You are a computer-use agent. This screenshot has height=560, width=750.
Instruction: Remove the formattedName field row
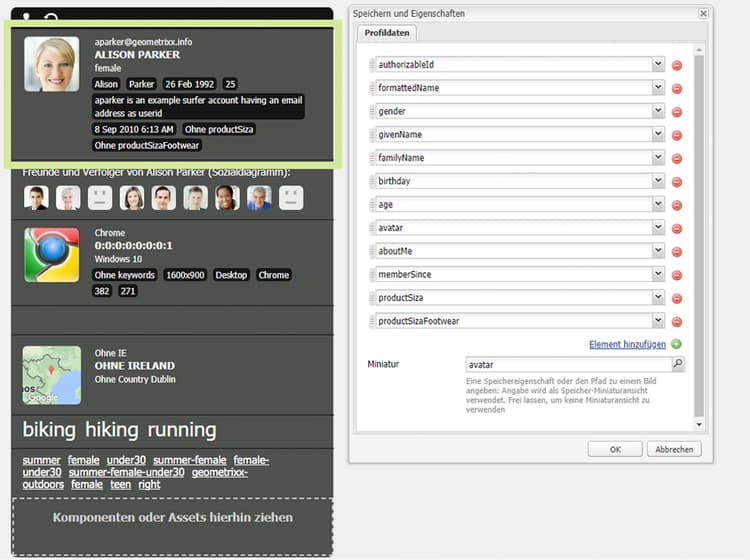[677, 88]
